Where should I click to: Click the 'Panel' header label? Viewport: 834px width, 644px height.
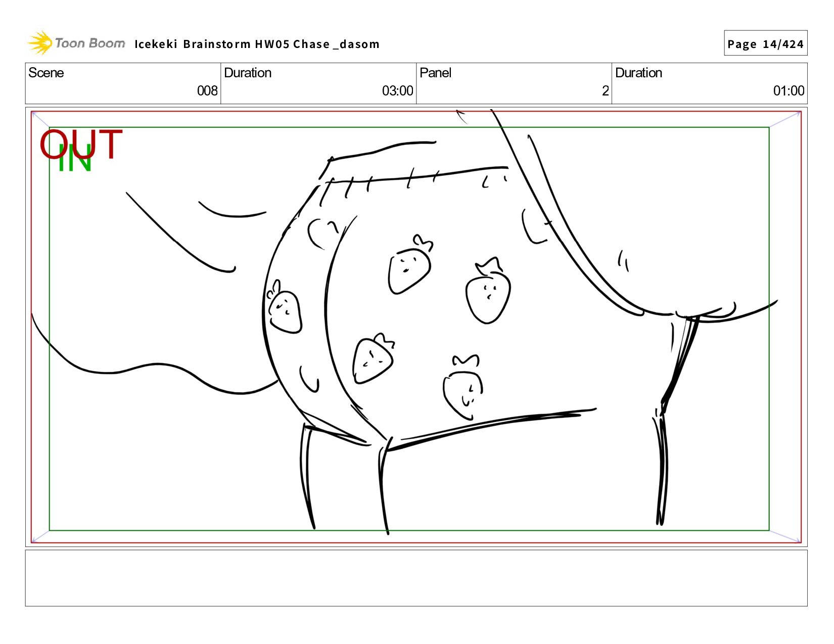[x=435, y=73]
